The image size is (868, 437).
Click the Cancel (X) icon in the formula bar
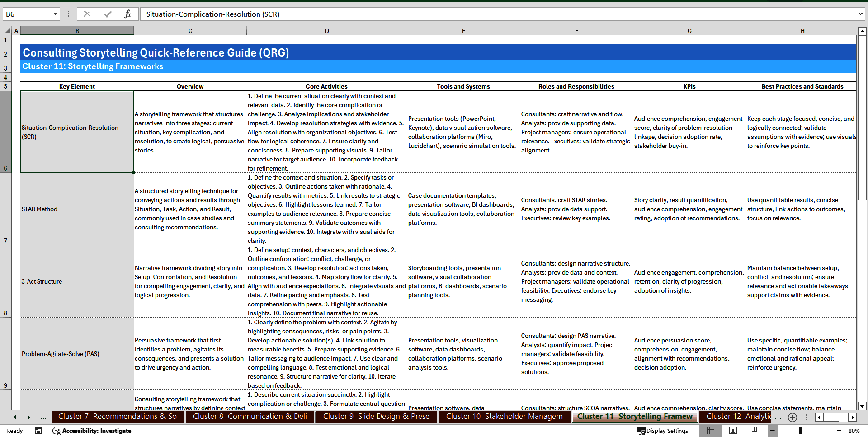pyautogui.click(x=87, y=14)
